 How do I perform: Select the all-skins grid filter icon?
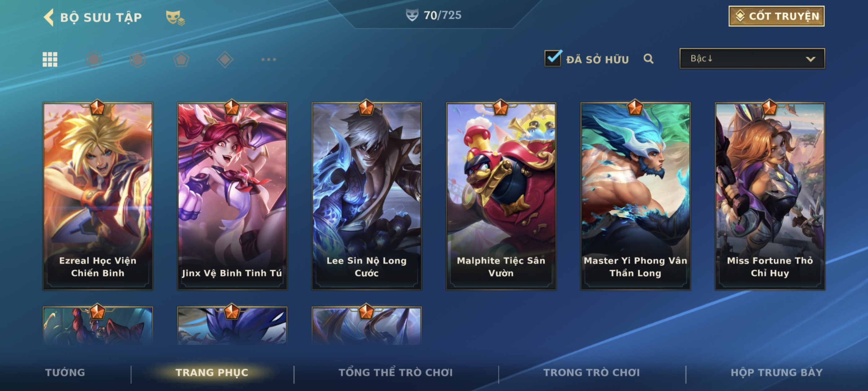pos(50,60)
